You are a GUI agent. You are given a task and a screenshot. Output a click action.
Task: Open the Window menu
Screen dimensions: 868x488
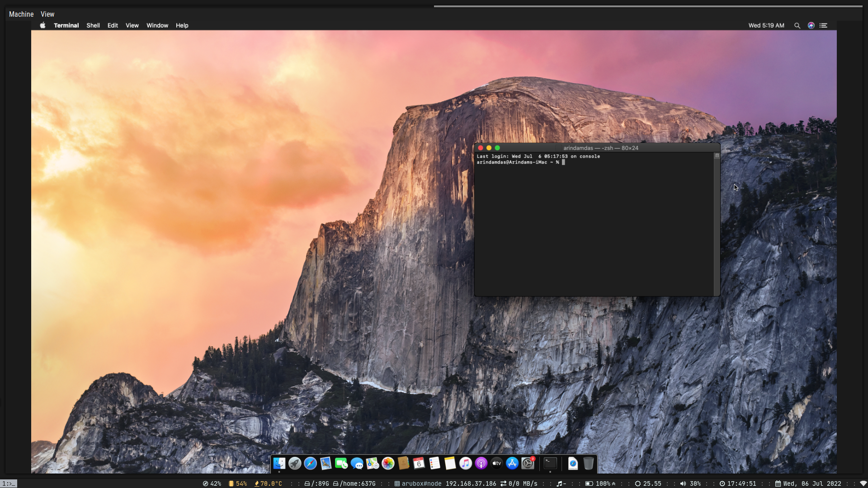click(x=157, y=26)
